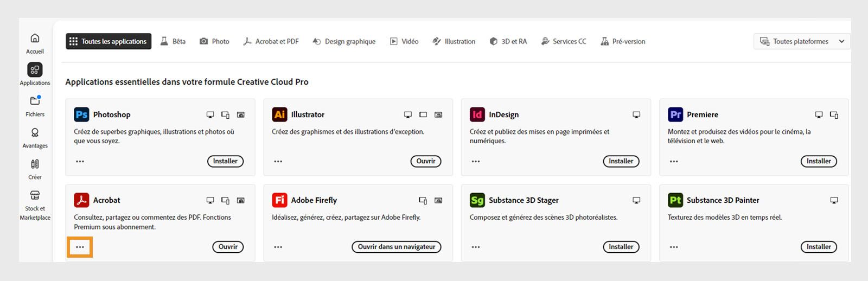Screen dimensions: 868x281
Task: Click Illustrator web platform icon
Action: pos(438,114)
